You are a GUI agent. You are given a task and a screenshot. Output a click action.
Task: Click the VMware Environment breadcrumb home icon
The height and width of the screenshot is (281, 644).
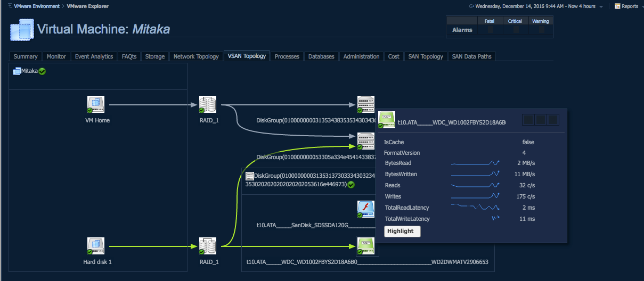tap(10, 6)
